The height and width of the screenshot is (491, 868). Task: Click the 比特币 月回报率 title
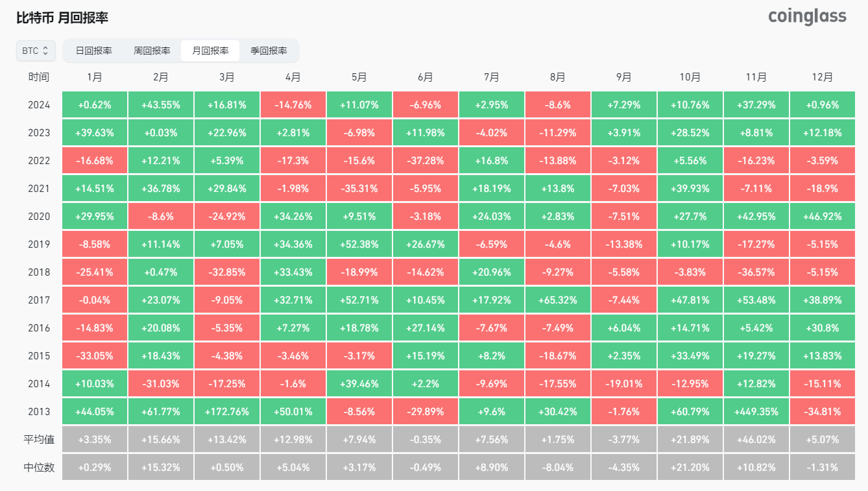(x=62, y=18)
